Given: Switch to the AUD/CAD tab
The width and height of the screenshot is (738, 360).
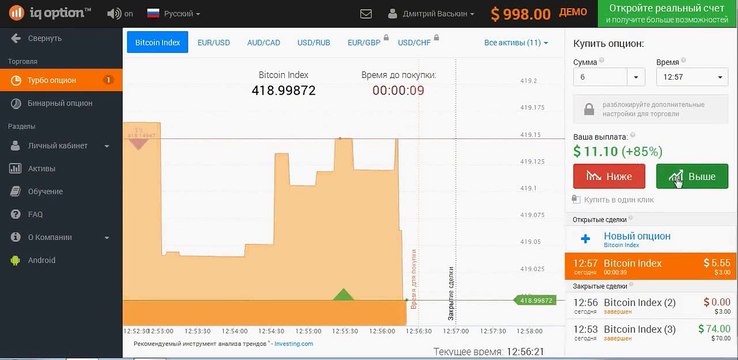Looking at the screenshot, I should (x=264, y=43).
